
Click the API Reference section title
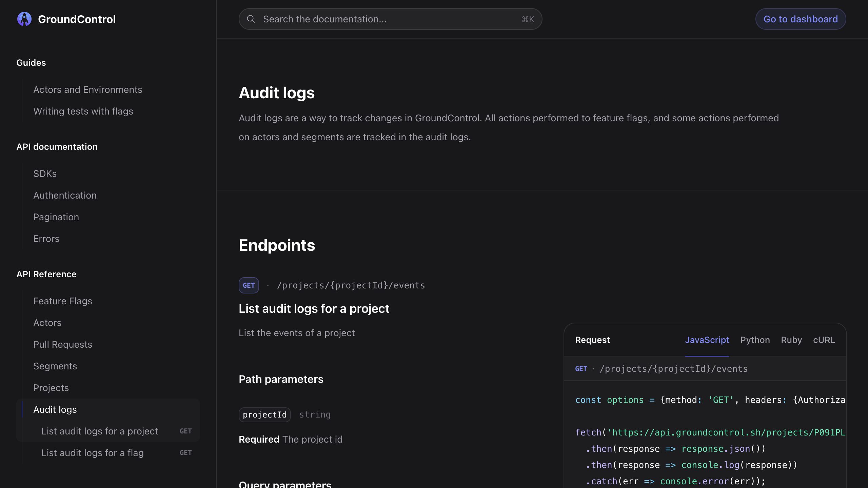pos(46,274)
